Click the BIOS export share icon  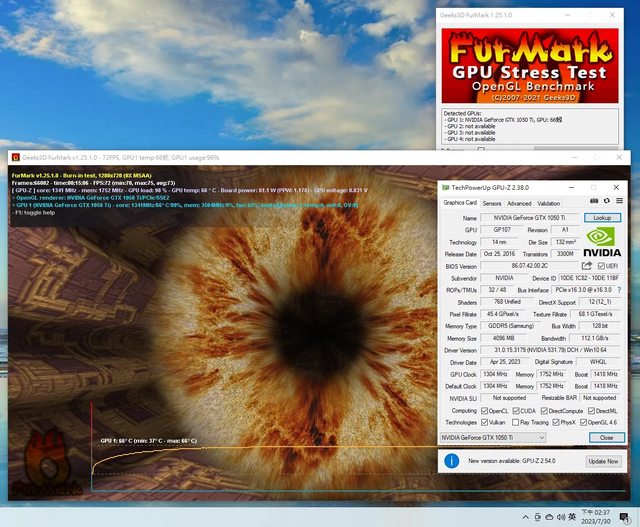pyautogui.click(x=586, y=265)
